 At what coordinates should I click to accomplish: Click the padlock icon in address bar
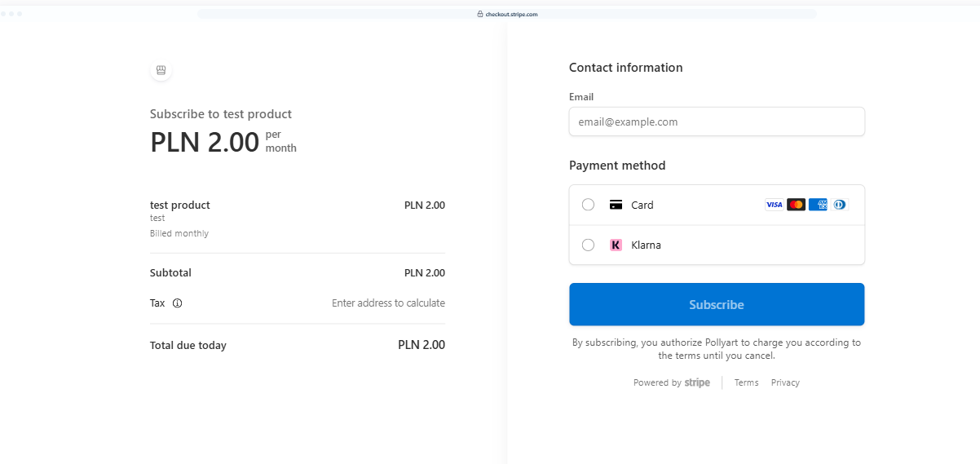(480, 14)
